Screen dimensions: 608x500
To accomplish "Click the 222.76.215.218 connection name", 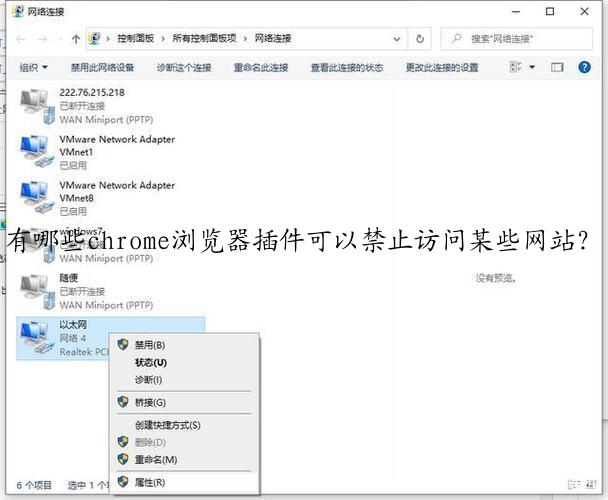I will tap(92, 92).
